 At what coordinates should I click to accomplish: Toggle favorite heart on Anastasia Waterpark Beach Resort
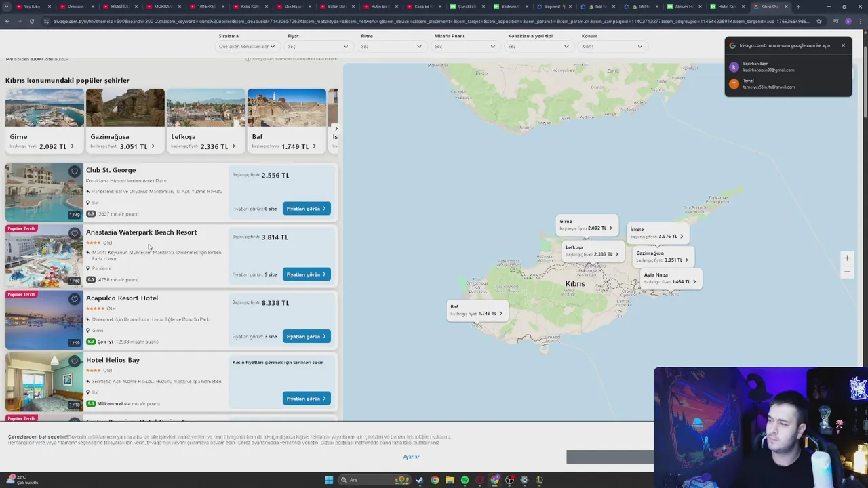[x=75, y=233]
